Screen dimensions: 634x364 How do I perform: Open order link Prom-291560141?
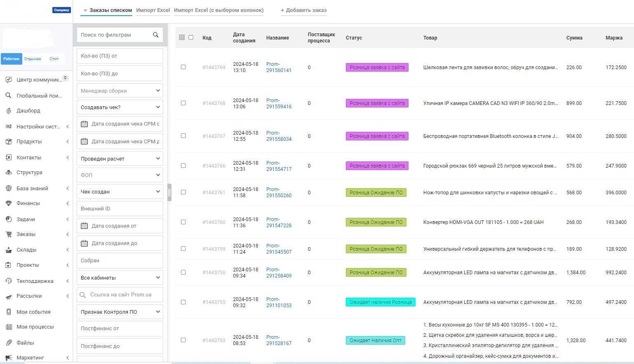click(279, 67)
